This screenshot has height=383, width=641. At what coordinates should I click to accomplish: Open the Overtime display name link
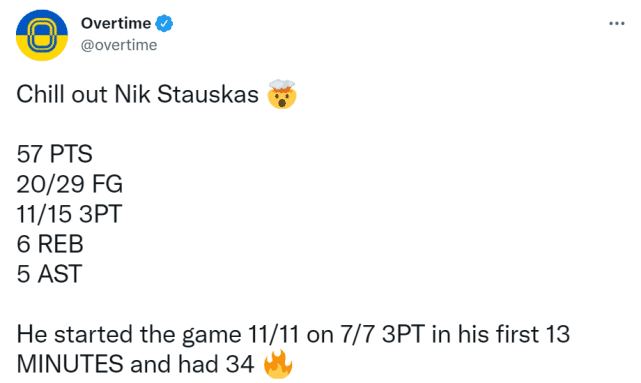click(116, 23)
